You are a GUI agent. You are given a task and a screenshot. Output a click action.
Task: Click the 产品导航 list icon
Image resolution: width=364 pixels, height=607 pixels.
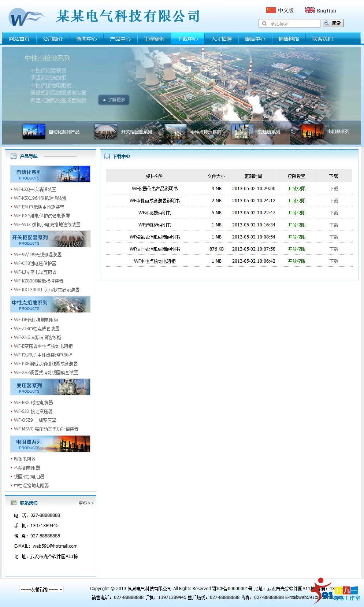14,156
